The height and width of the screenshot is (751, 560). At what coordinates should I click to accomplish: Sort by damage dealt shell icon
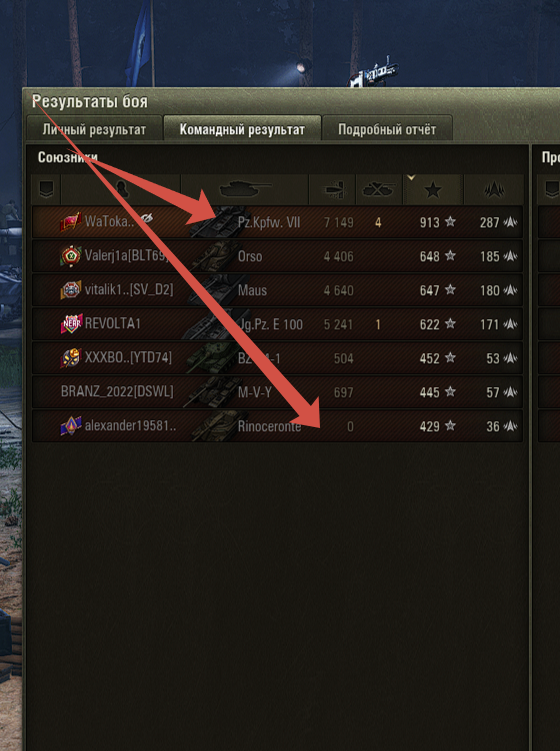pos(332,189)
